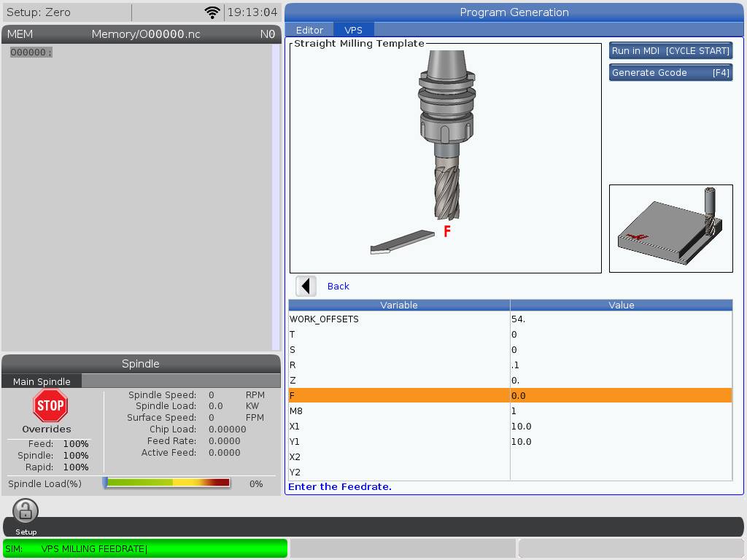
Task: Click the Spindle Speed RPM readout
Action: 211,394
